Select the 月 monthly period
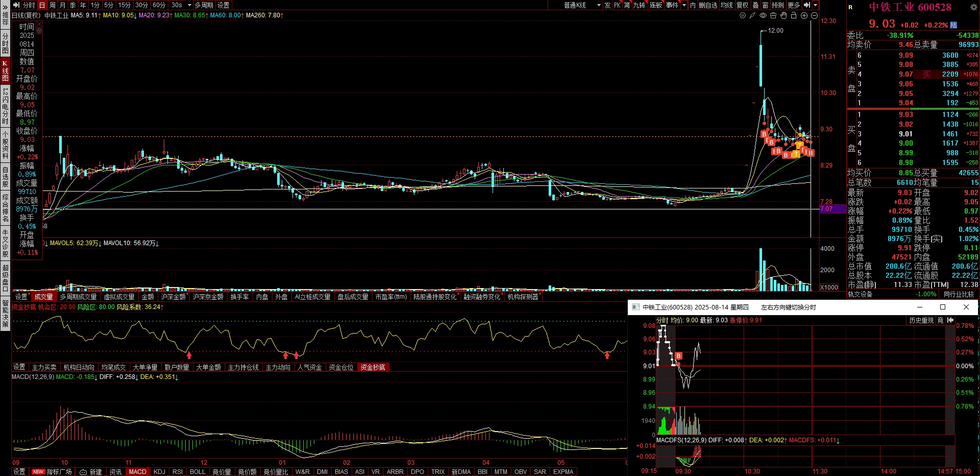 (63, 5)
